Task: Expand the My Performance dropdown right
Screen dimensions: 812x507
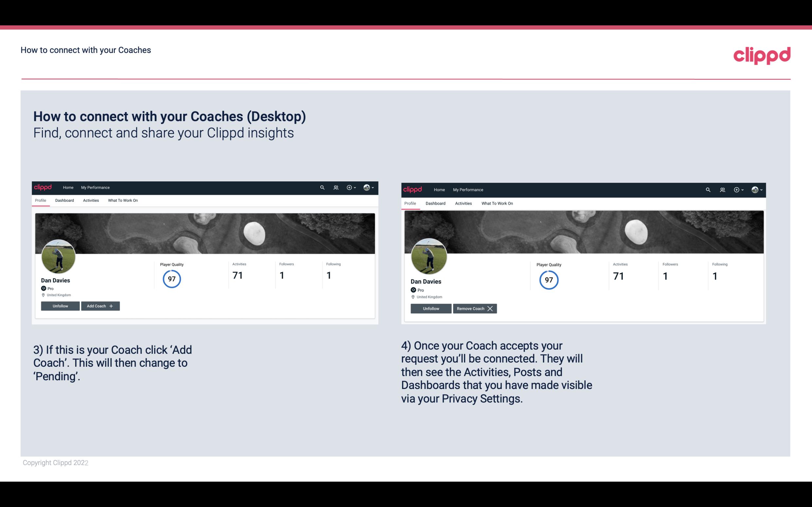Action: (x=468, y=189)
